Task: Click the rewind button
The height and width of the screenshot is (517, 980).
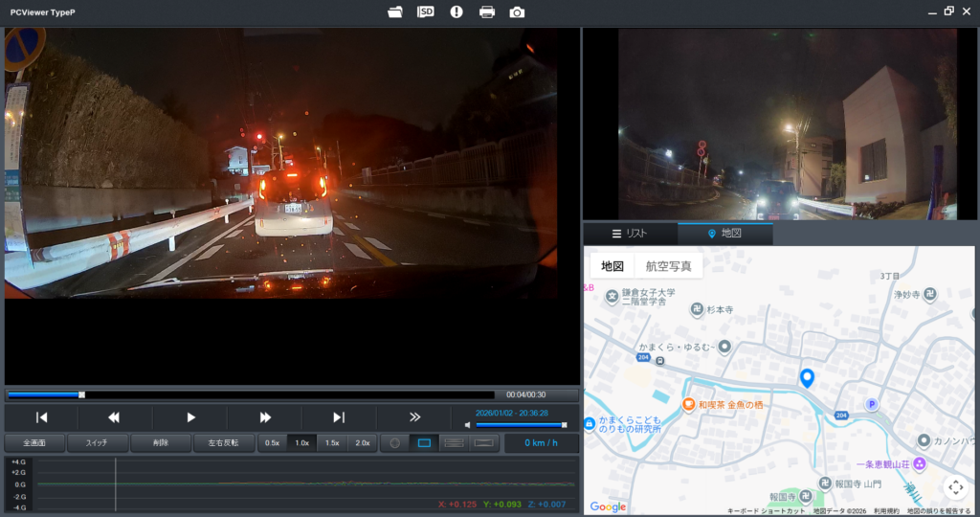Action: (x=115, y=417)
